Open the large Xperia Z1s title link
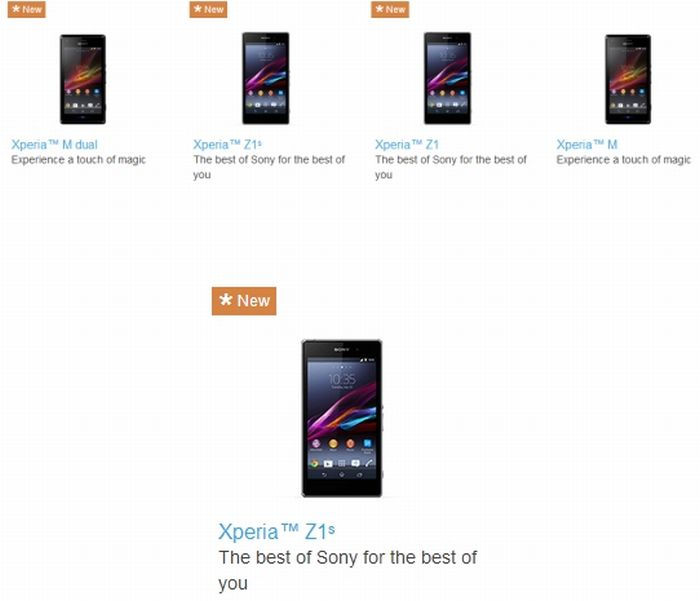The width and height of the screenshot is (700, 601). tap(276, 531)
